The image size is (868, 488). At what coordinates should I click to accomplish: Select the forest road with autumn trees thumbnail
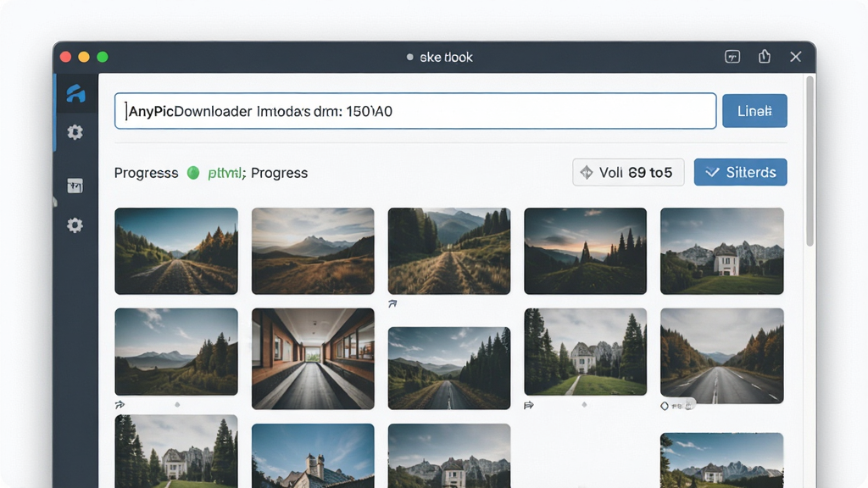click(176, 251)
